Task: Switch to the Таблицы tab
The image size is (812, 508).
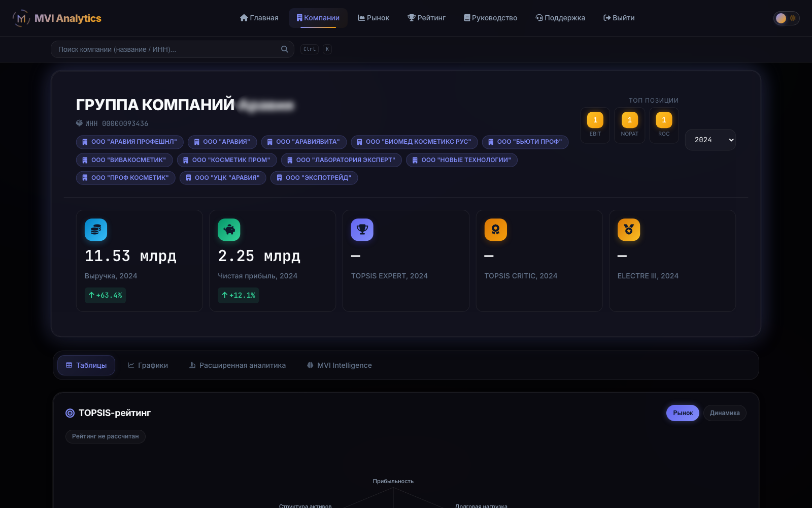Action: click(86, 365)
